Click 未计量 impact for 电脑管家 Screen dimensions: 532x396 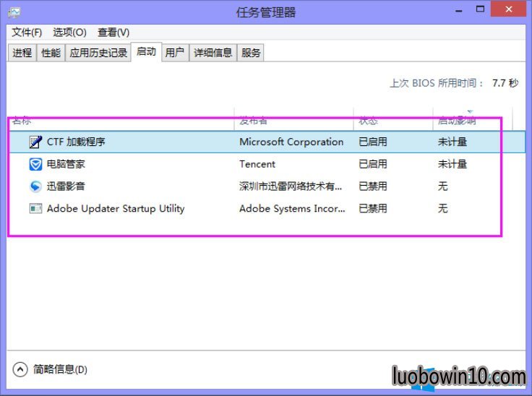click(452, 164)
